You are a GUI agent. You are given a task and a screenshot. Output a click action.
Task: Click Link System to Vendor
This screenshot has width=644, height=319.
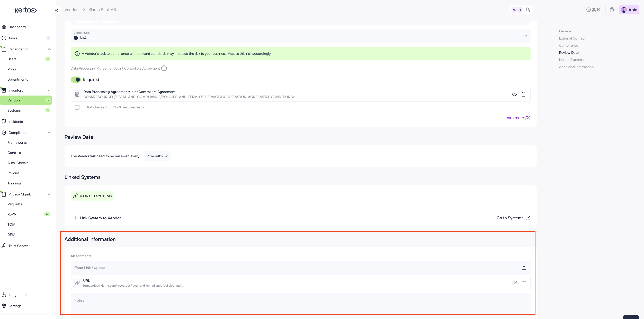[97, 218]
